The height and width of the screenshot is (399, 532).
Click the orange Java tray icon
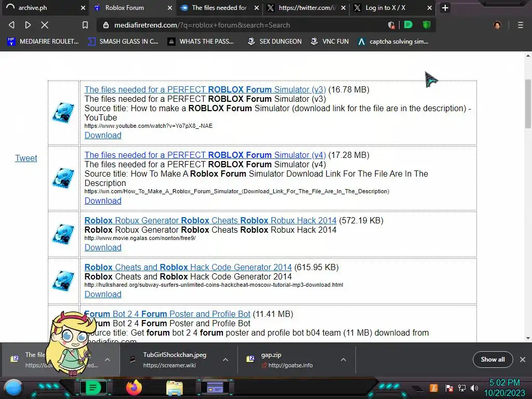coord(434,388)
